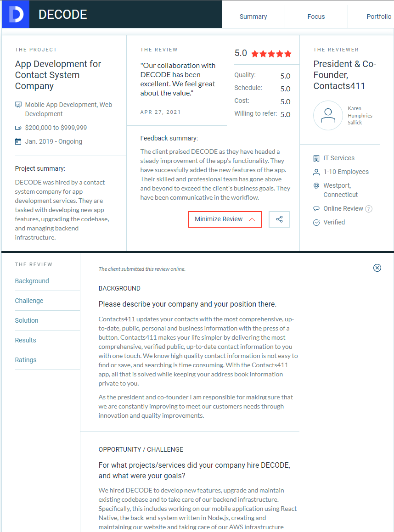The image size is (394, 532).
Task: Navigate to the Results section link
Action: (x=25, y=340)
